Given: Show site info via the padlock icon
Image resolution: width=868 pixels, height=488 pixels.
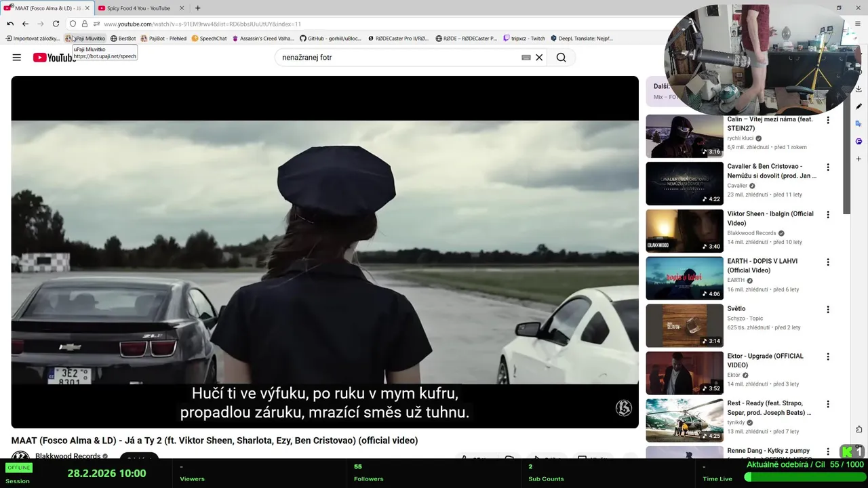Looking at the screenshot, I should tap(85, 24).
